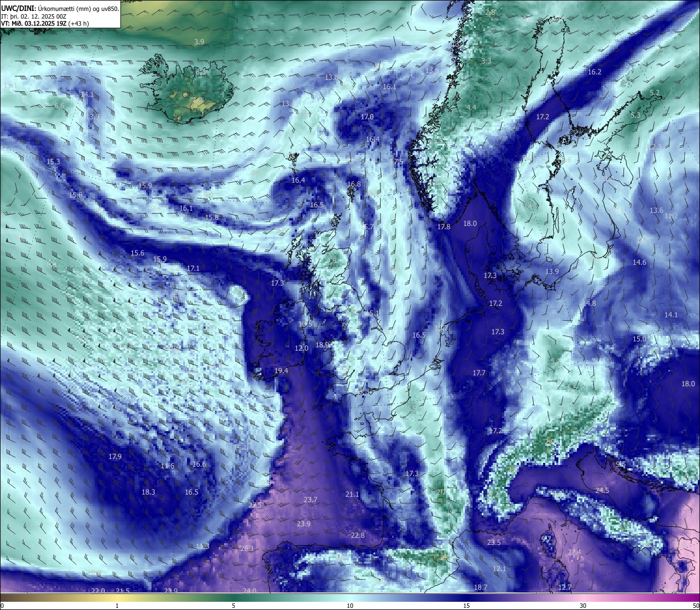Image resolution: width=700 pixels, height=610 pixels.
Task: Click the 12.1 value label
Action: click(499, 569)
